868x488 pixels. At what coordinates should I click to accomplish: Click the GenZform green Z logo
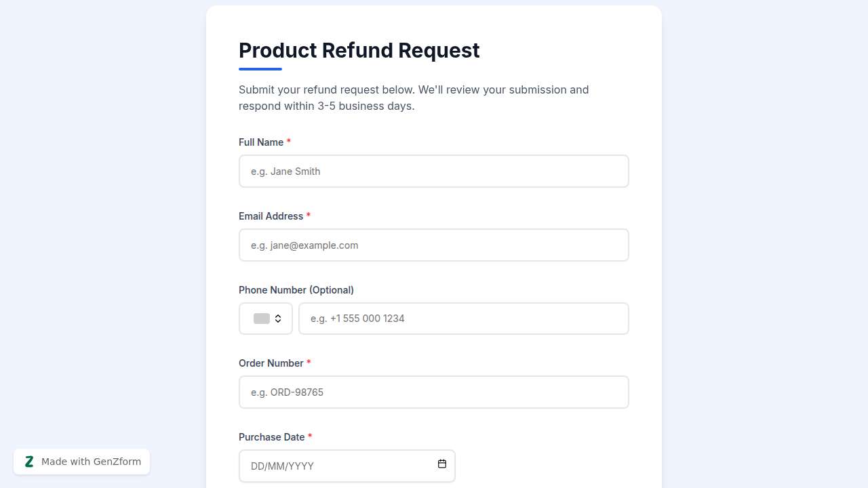coord(29,462)
